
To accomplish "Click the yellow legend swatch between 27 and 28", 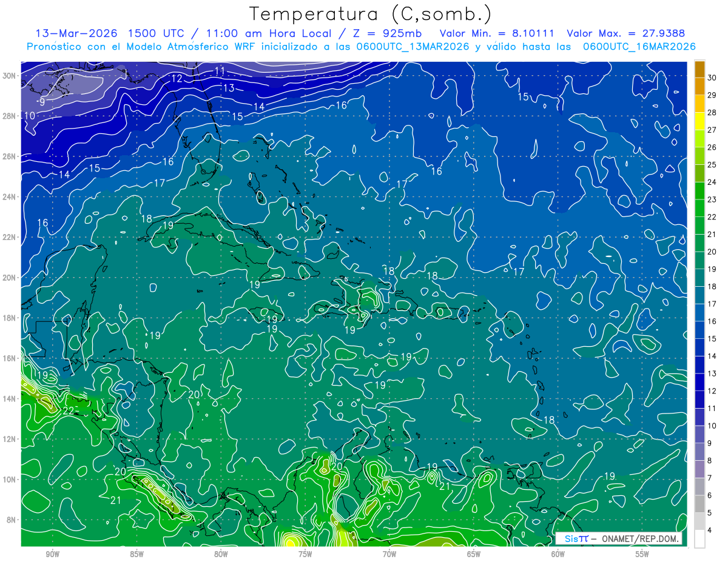I will pyautogui.click(x=699, y=121).
